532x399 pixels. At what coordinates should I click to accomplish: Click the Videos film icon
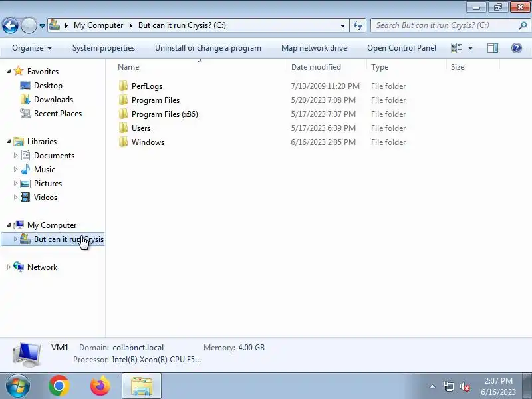click(x=25, y=197)
